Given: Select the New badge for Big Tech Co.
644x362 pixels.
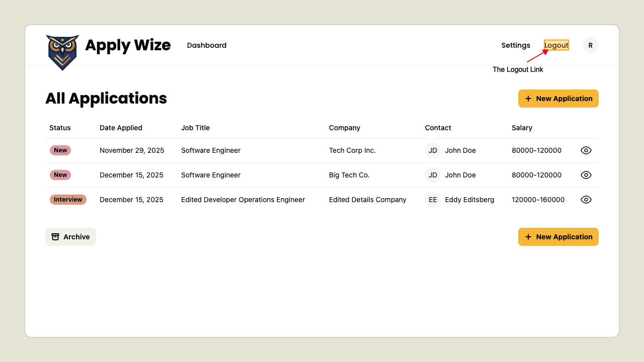Looking at the screenshot, I should (60, 174).
